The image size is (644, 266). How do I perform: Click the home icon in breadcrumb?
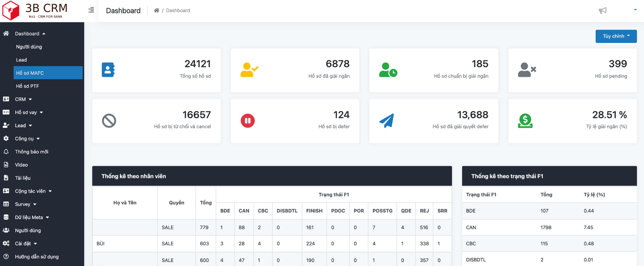click(156, 11)
